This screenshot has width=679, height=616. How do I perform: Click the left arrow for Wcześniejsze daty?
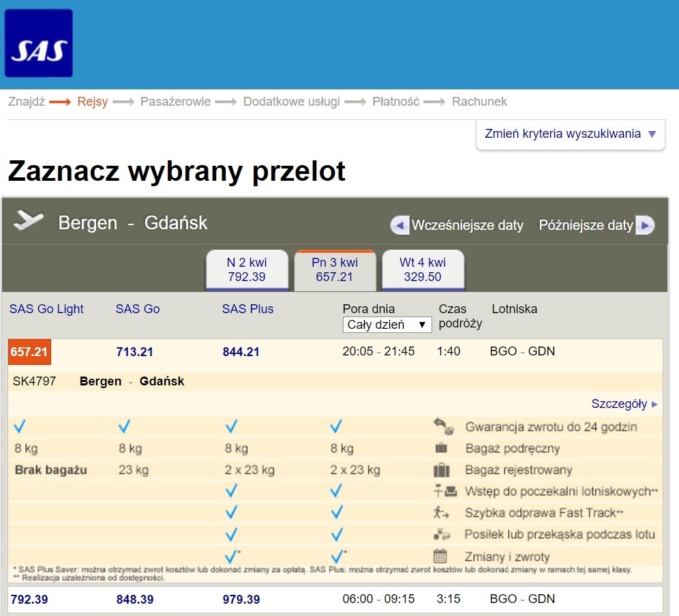click(x=399, y=225)
